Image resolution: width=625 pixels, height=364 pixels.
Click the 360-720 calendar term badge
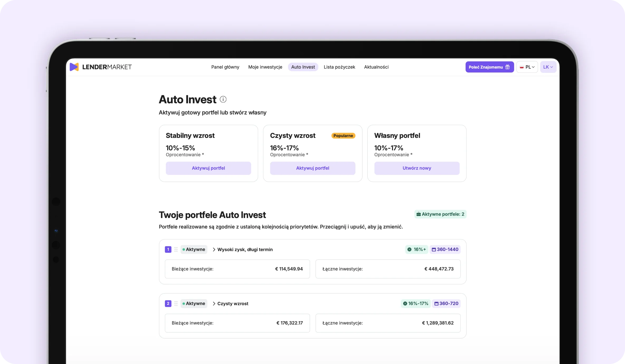point(446,304)
